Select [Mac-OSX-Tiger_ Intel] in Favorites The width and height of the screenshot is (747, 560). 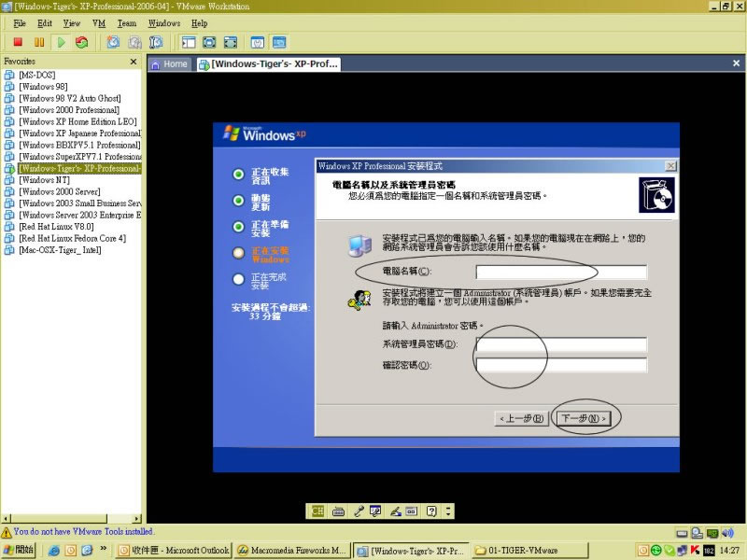click(x=60, y=250)
